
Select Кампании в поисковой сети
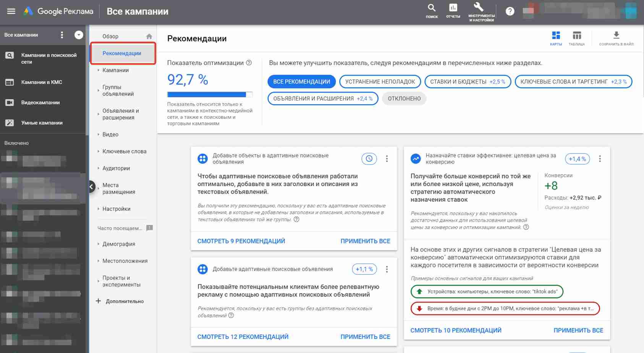[x=43, y=58]
